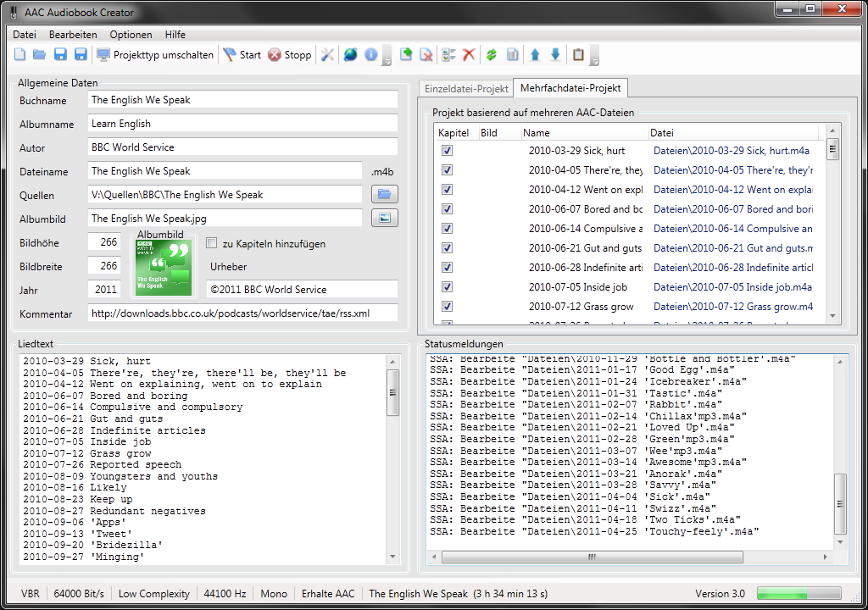The image size is (868, 610).
Task: Click the checklist icon in the toolbar
Action: (448, 55)
